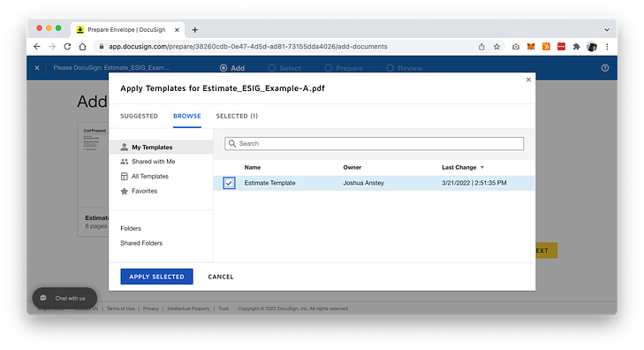
Task: Select the Prepare step radio
Action: coord(328,68)
